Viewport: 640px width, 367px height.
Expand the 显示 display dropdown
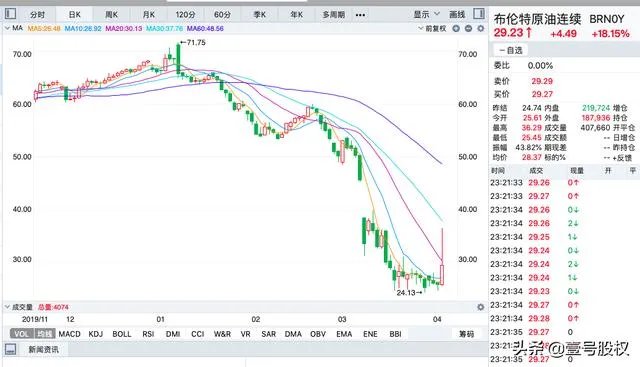(x=427, y=15)
